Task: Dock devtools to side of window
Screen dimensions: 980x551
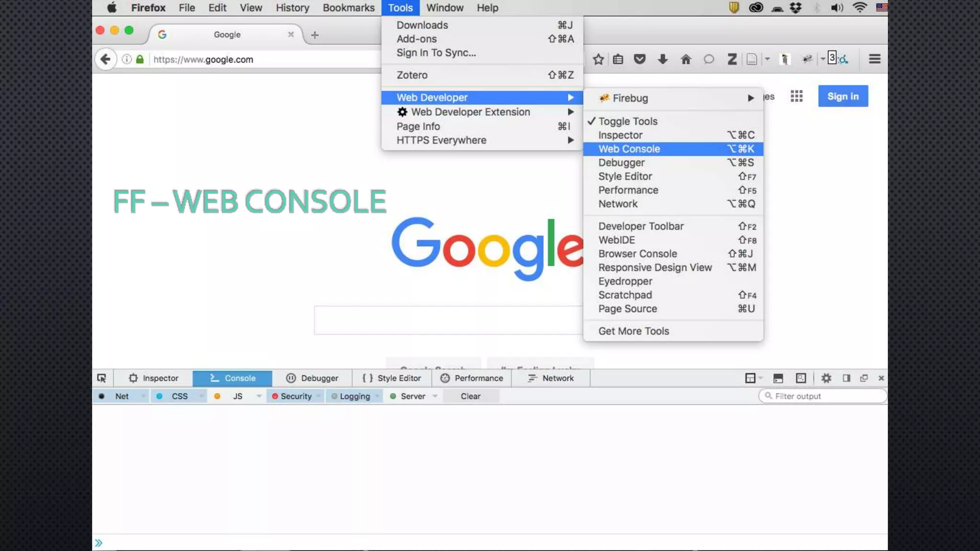Action: [846, 378]
